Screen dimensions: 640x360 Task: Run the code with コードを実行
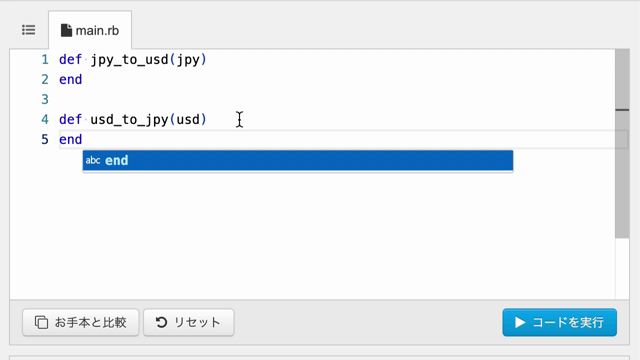560,322
